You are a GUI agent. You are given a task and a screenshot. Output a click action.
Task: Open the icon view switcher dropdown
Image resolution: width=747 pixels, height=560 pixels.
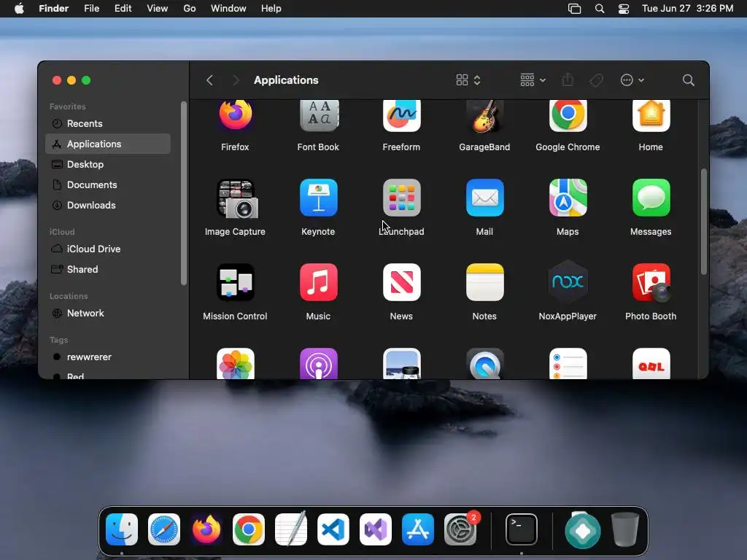[x=468, y=80]
